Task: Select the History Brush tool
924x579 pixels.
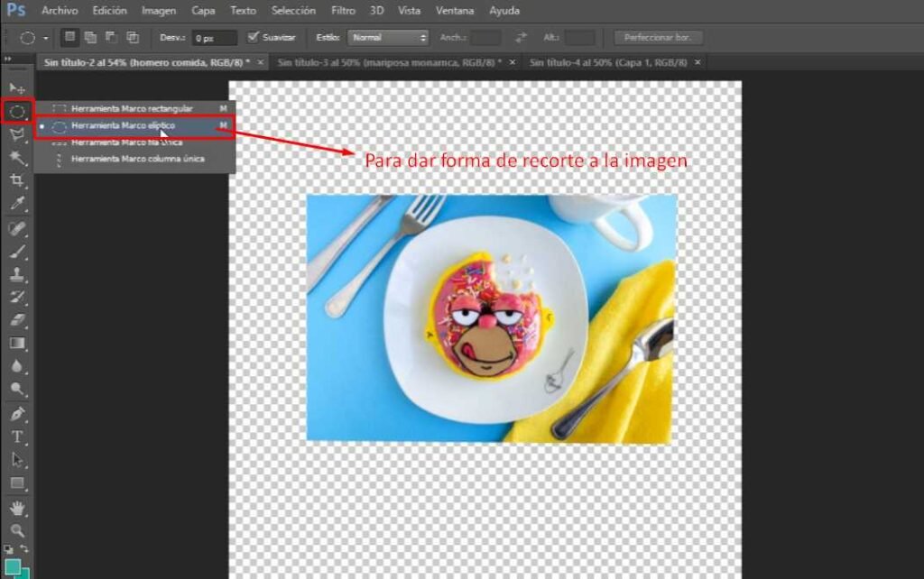Action: [x=17, y=297]
